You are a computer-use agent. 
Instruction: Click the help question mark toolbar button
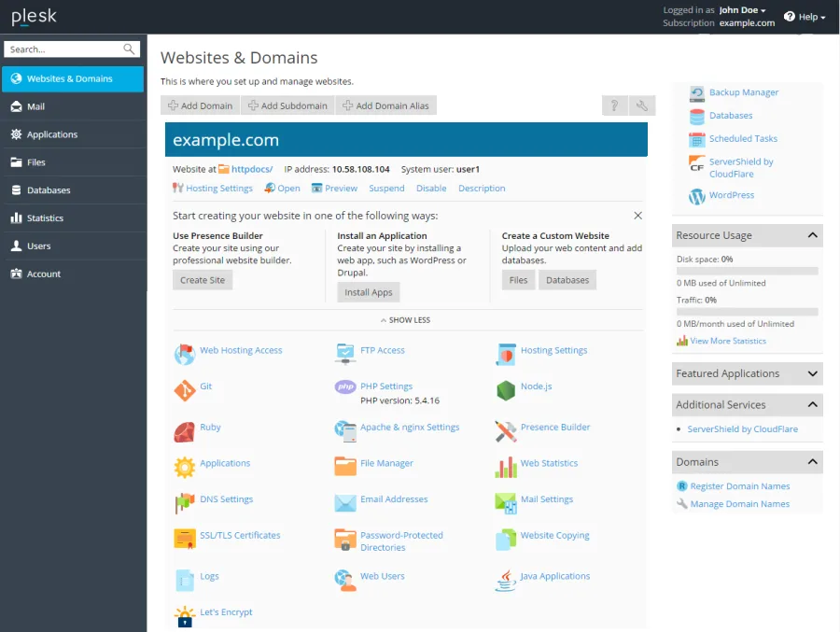614,105
